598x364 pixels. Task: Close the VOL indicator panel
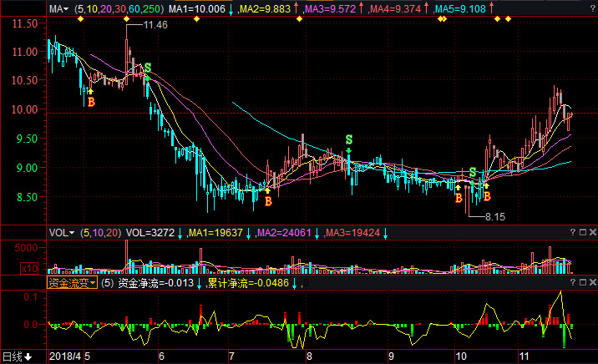click(x=591, y=233)
